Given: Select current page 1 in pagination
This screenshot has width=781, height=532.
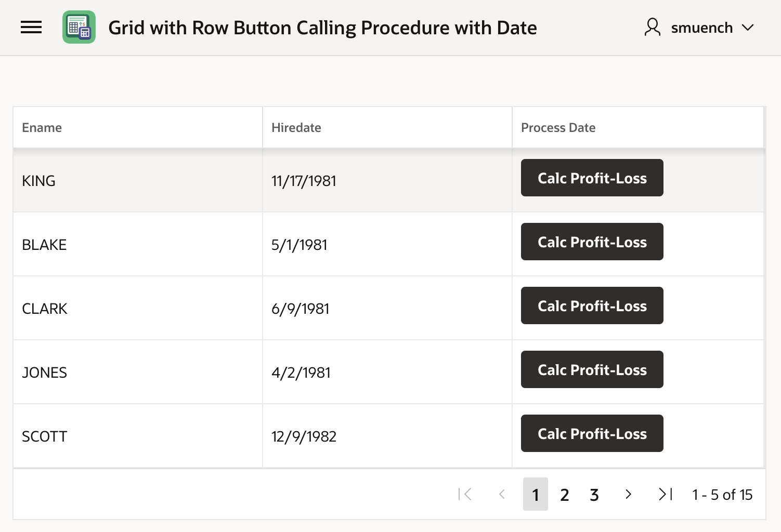Looking at the screenshot, I should point(535,494).
